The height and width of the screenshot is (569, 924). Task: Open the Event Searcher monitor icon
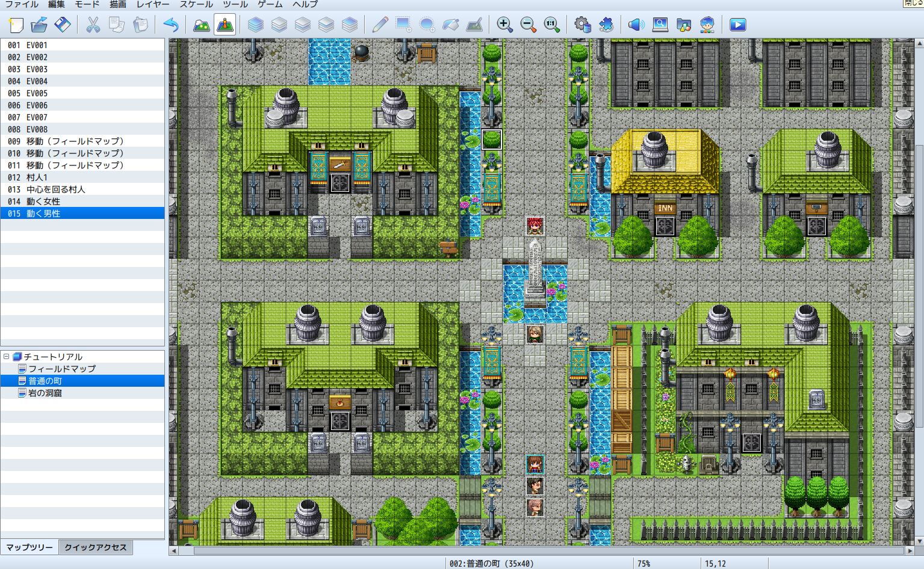[x=660, y=25]
